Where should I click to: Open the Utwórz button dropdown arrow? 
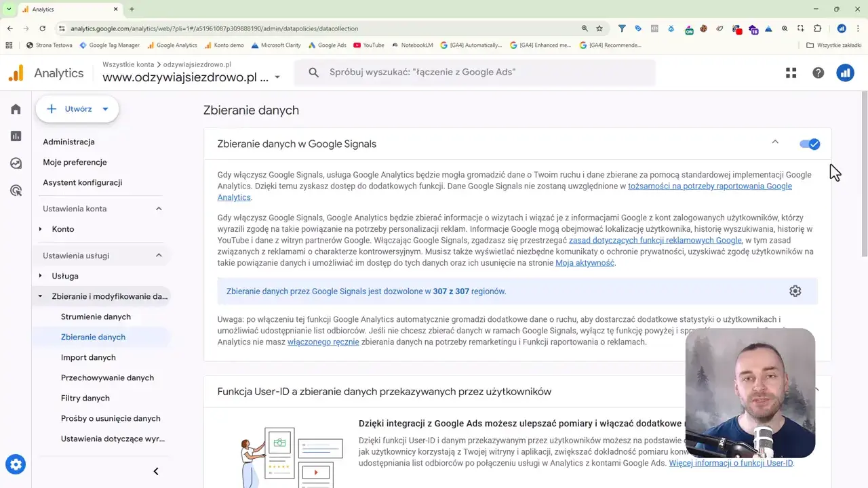105,109
